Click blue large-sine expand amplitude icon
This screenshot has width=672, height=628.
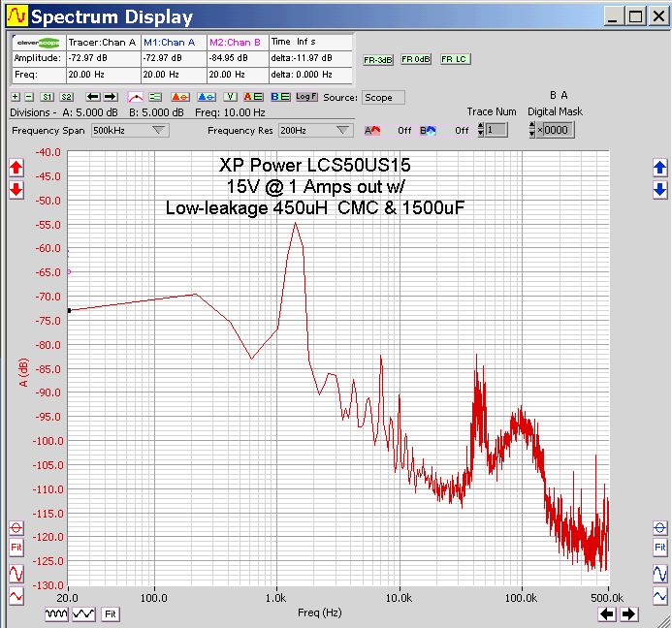point(660,573)
